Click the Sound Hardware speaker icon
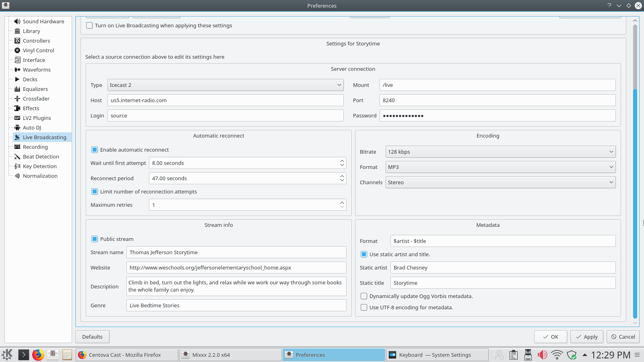This screenshot has width=644, height=362. 17,21
